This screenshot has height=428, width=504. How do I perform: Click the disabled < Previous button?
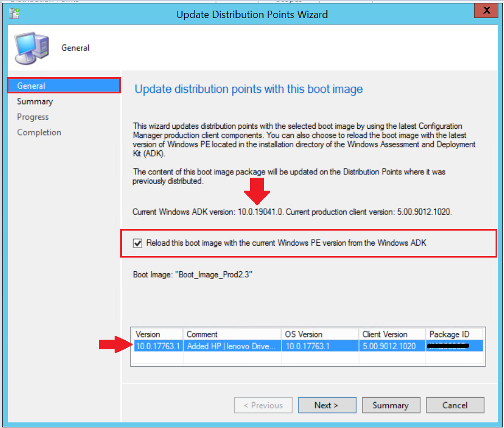coord(263,405)
